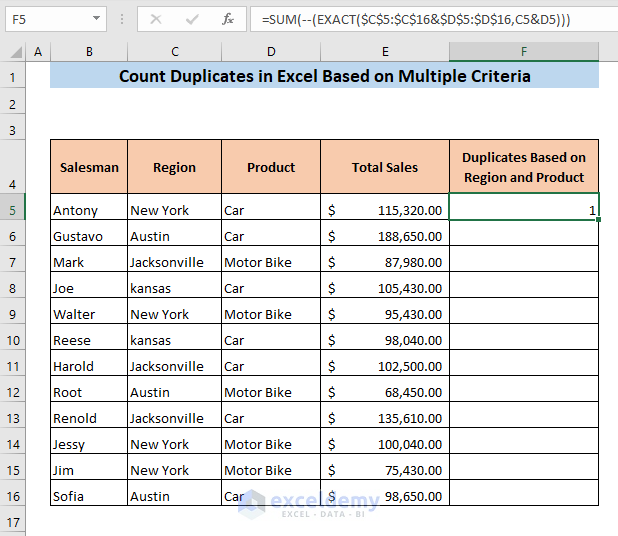Open the Insert Function fx icon
This screenshot has height=536, width=618.
(227, 19)
